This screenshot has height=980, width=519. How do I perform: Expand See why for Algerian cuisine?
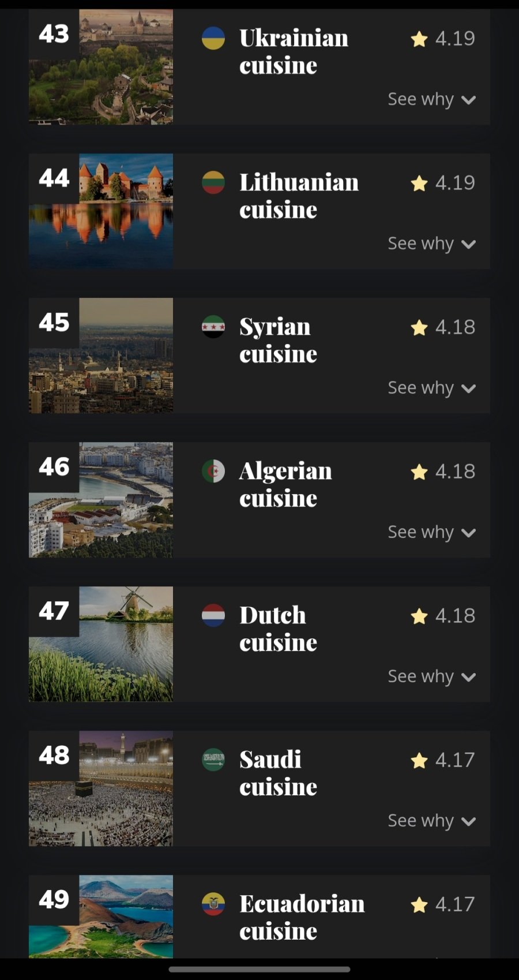click(431, 532)
